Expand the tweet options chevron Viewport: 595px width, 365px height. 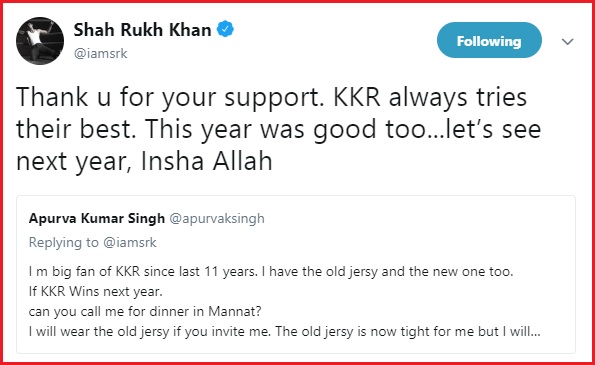point(567,41)
